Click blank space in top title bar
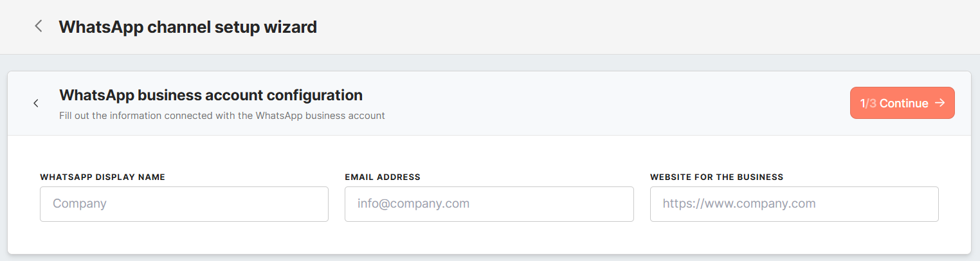Viewport: 980px width, 261px height. (x=643, y=27)
